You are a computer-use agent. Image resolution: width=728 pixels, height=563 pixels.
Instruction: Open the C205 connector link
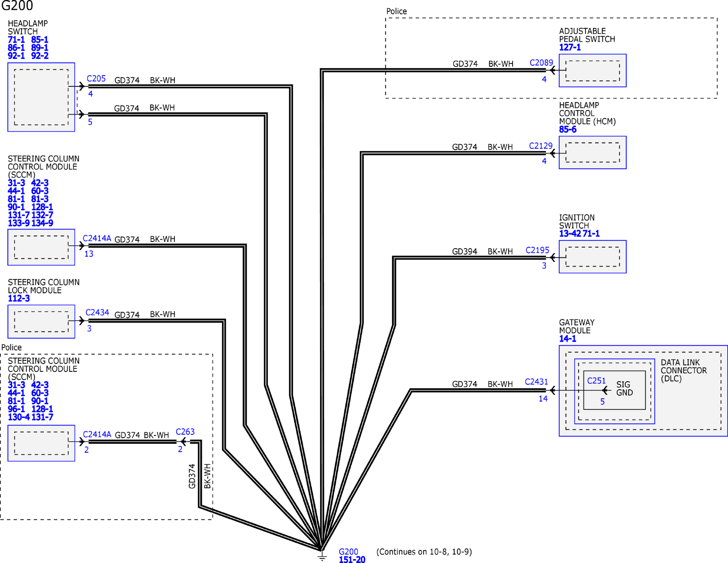click(96, 79)
